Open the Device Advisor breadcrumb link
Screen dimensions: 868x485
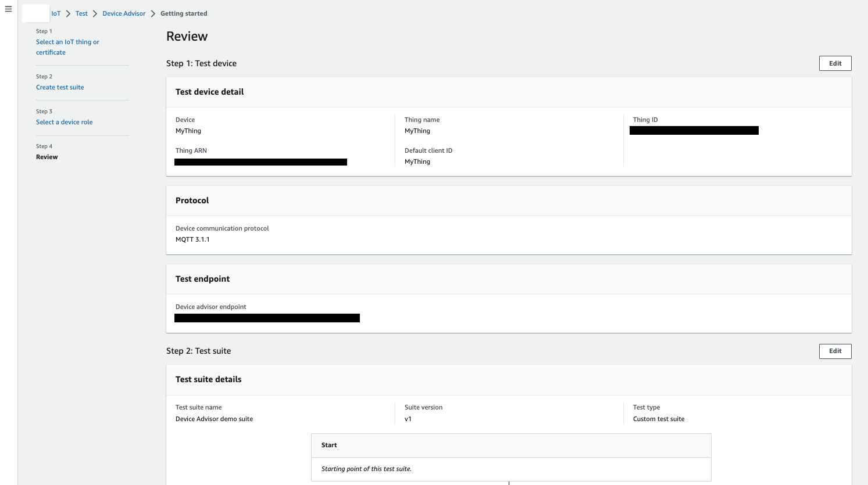coord(124,13)
